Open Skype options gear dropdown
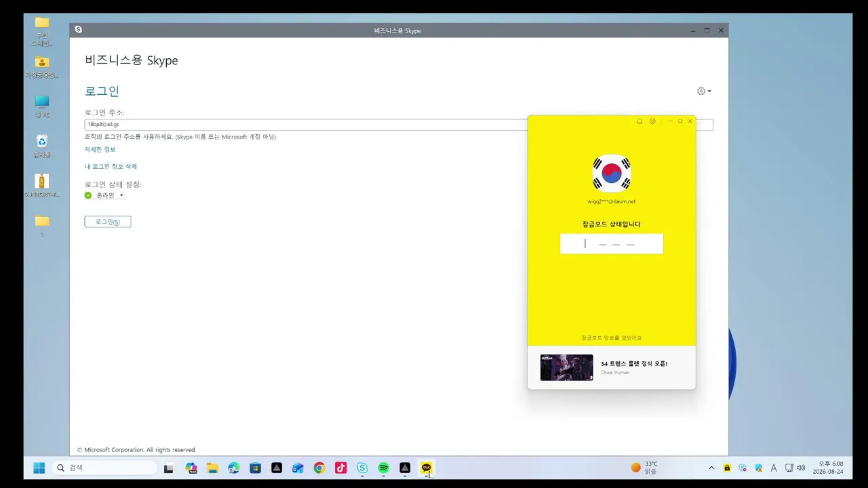 click(x=704, y=91)
